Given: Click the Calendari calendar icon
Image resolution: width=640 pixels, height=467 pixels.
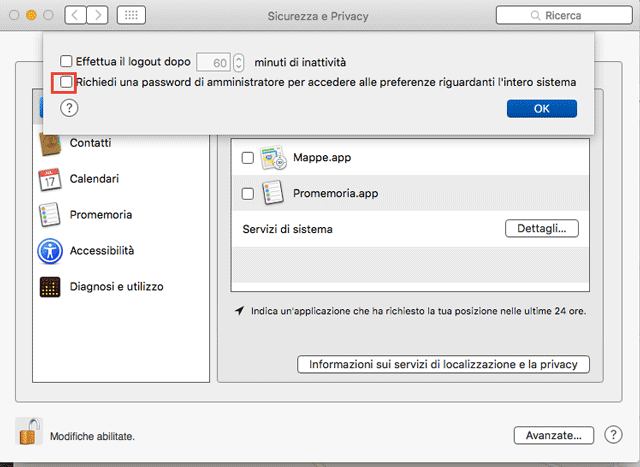Looking at the screenshot, I should [x=50, y=179].
